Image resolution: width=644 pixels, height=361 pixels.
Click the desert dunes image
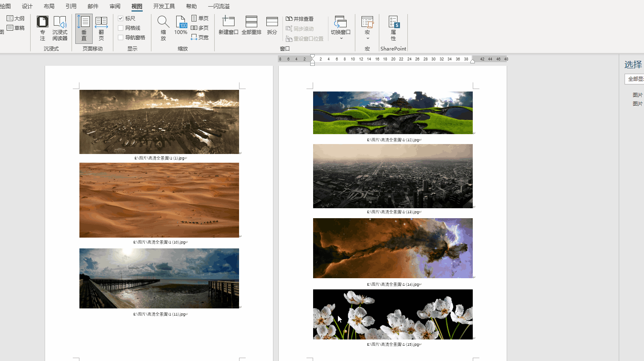click(159, 200)
